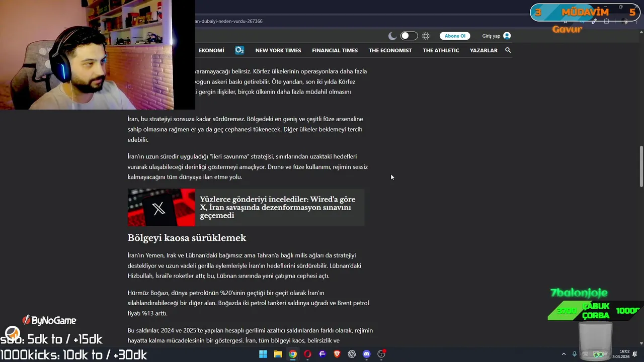This screenshot has height=362, width=644.
Task: Open the NEW YORK TIMES section
Action: 278,50
